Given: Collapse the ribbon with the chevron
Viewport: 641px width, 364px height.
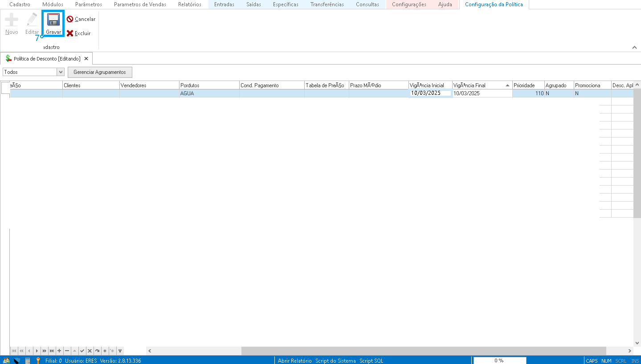Looking at the screenshot, I should point(634,47).
